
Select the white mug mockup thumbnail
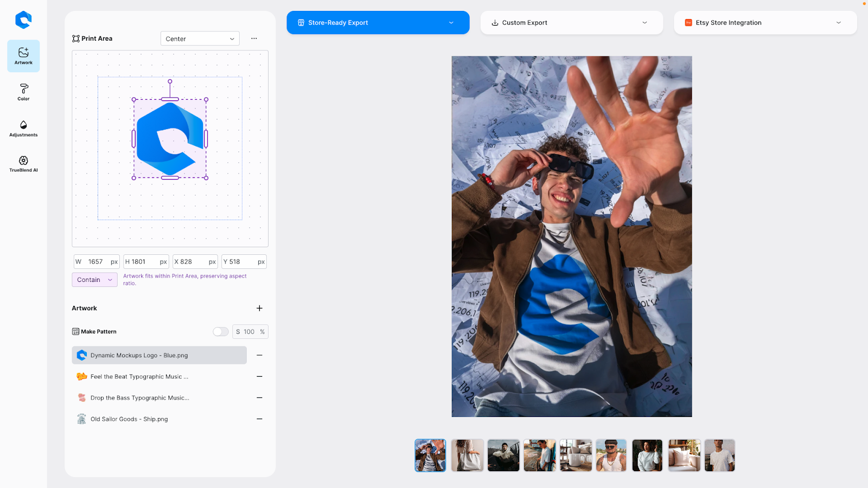pyautogui.click(x=576, y=455)
